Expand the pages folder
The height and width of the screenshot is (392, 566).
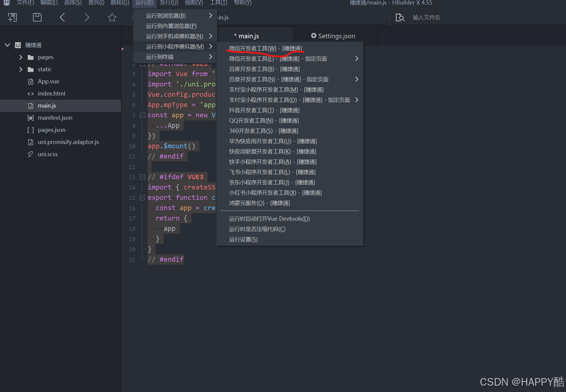[x=21, y=57]
